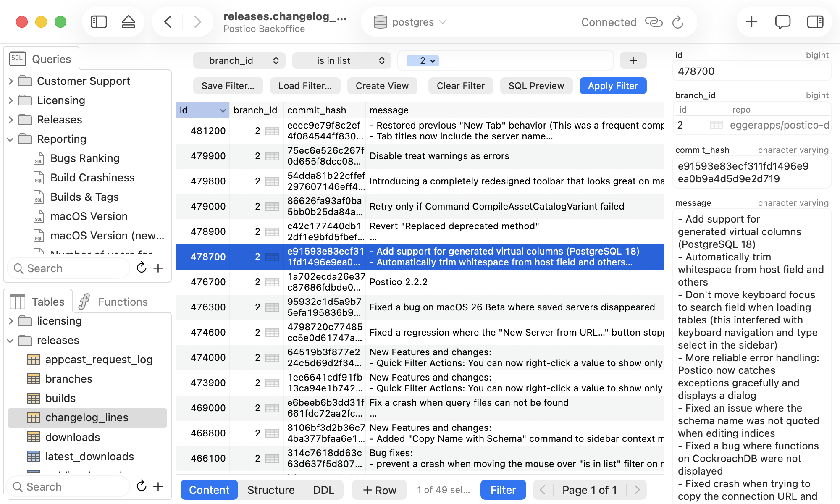Open the filter value token 2 dropdown
This screenshot has width=840, height=504.
click(x=423, y=61)
